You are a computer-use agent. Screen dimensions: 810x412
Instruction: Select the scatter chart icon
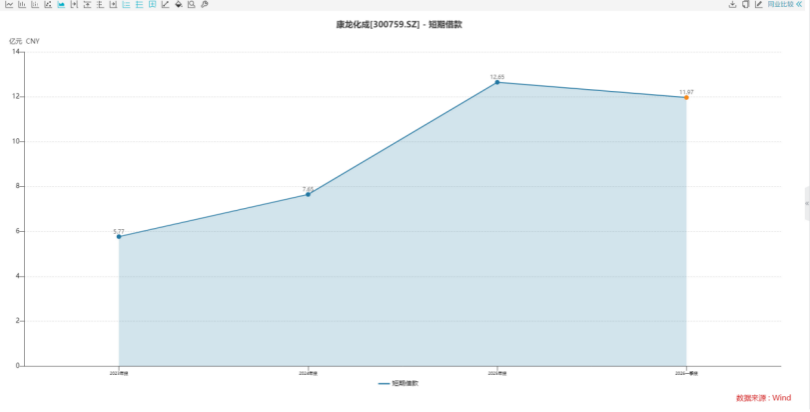tap(48, 5)
